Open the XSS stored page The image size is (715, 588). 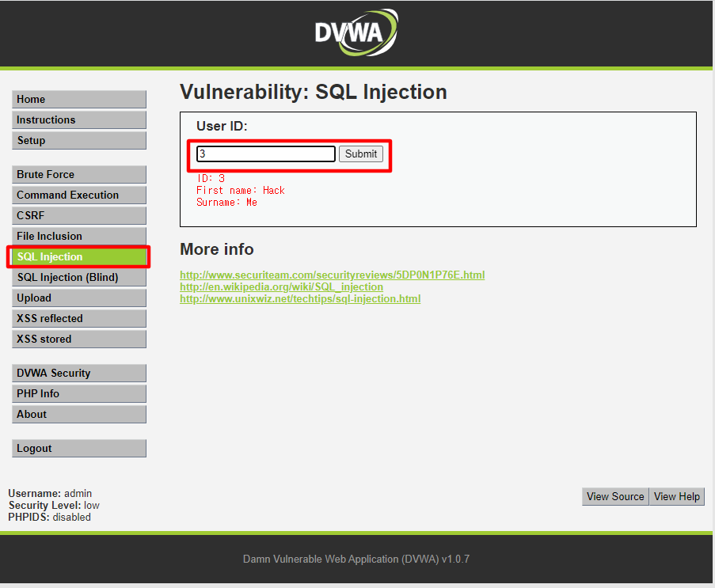pos(79,339)
